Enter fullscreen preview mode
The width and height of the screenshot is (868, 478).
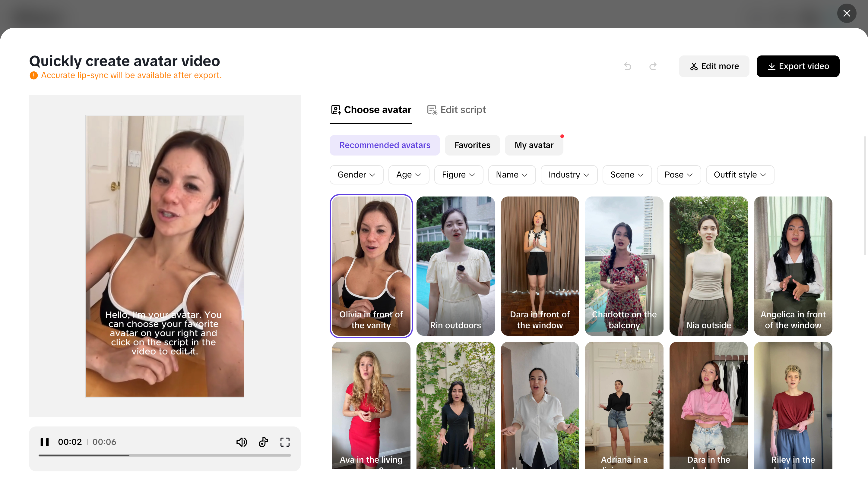285,442
